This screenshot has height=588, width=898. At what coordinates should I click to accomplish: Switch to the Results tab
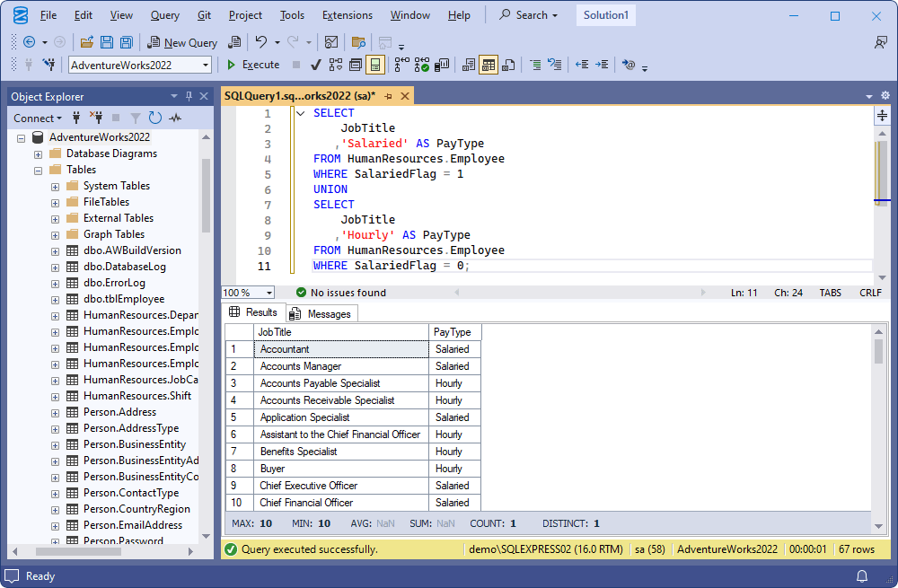pyautogui.click(x=254, y=312)
